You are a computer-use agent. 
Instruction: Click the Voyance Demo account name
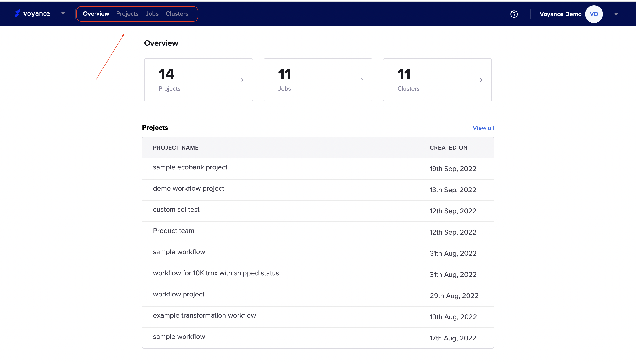click(x=560, y=14)
